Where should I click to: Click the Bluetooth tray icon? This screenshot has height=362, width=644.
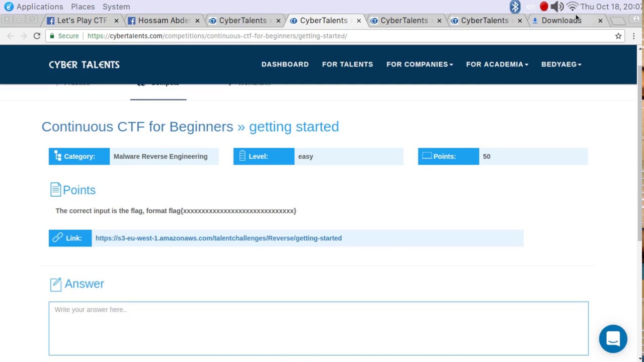click(515, 7)
